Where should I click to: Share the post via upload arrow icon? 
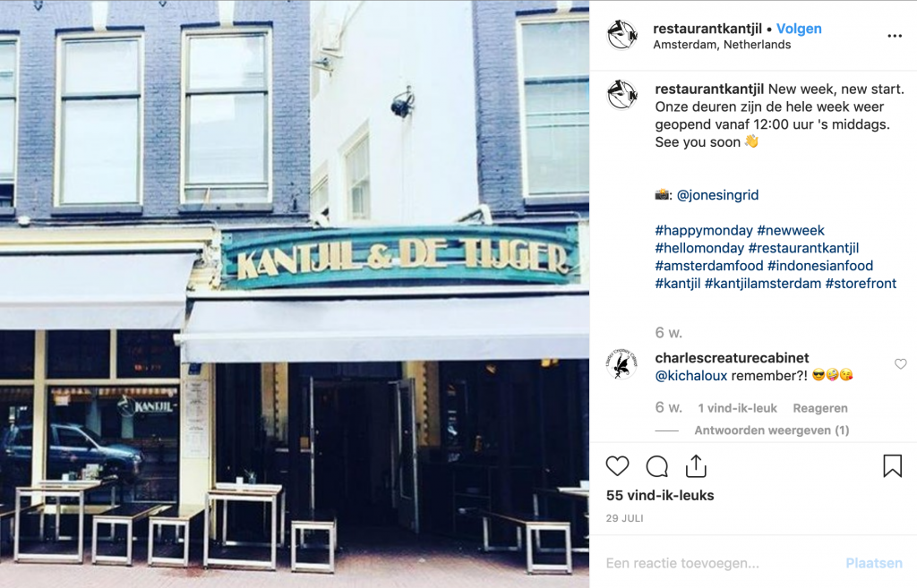(x=696, y=466)
